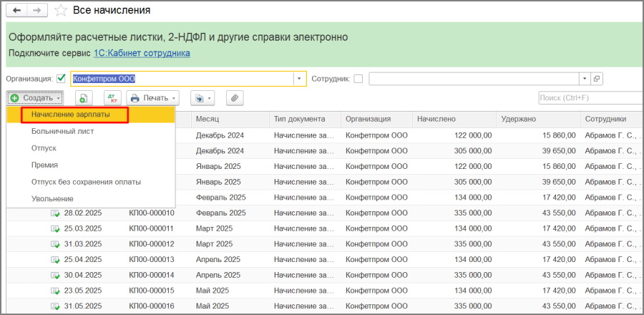This screenshot has width=644, height=315.
Task: Click date 25.03.2025 in the list
Action: tap(83, 229)
